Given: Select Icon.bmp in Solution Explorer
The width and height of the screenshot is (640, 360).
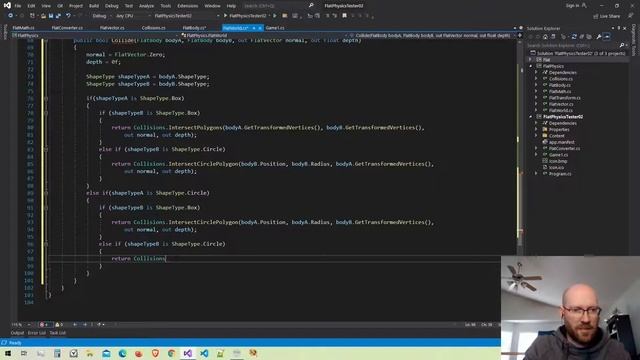Looking at the screenshot, I should point(558,161).
